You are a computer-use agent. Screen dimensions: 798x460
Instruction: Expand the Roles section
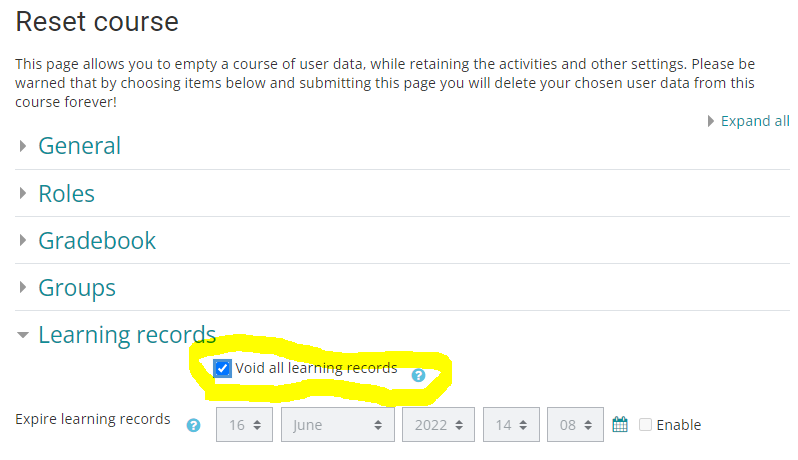[x=66, y=193]
